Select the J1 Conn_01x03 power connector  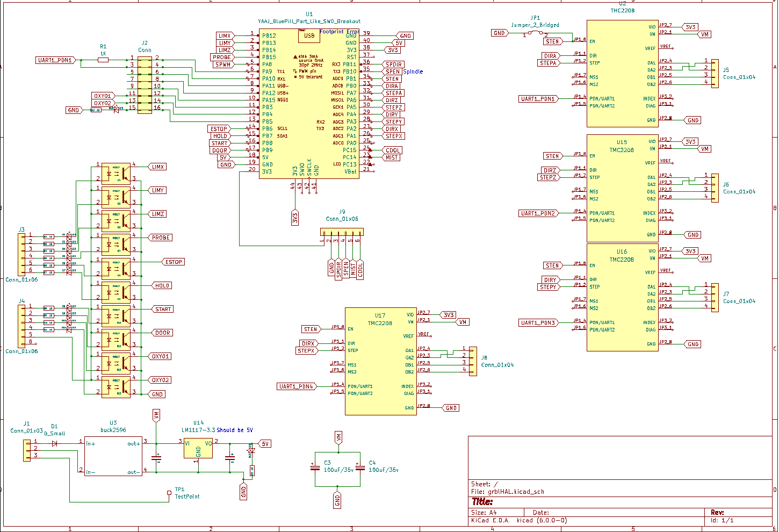pyautogui.click(x=27, y=450)
